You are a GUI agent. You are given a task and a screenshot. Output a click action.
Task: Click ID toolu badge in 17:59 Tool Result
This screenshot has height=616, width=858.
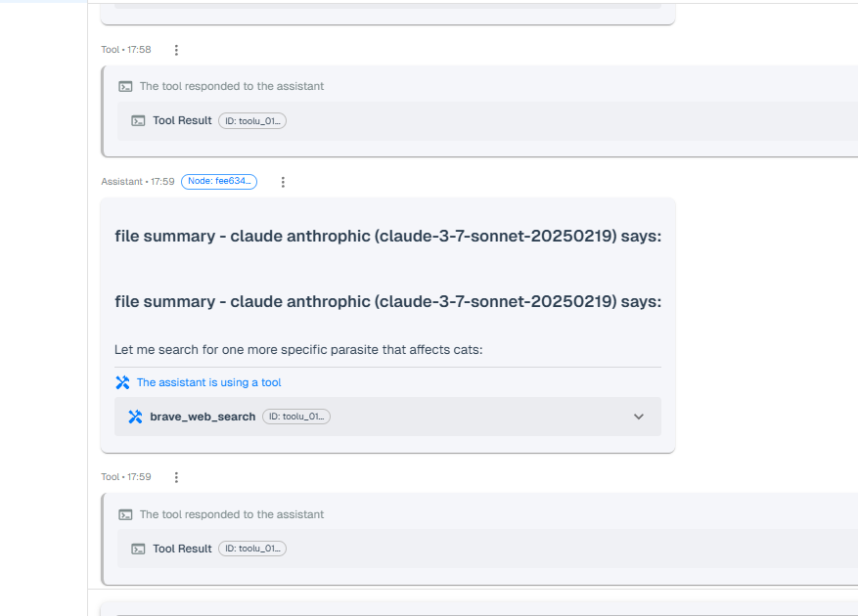point(252,549)
